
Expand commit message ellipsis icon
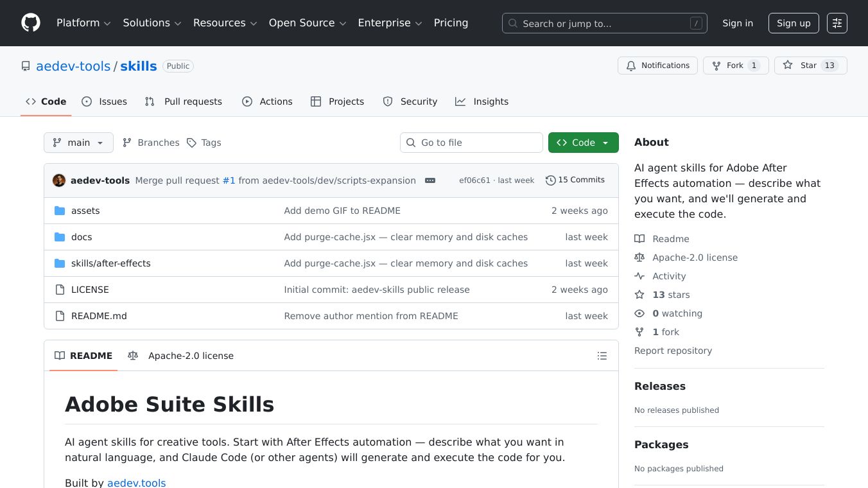coord(430,180)
